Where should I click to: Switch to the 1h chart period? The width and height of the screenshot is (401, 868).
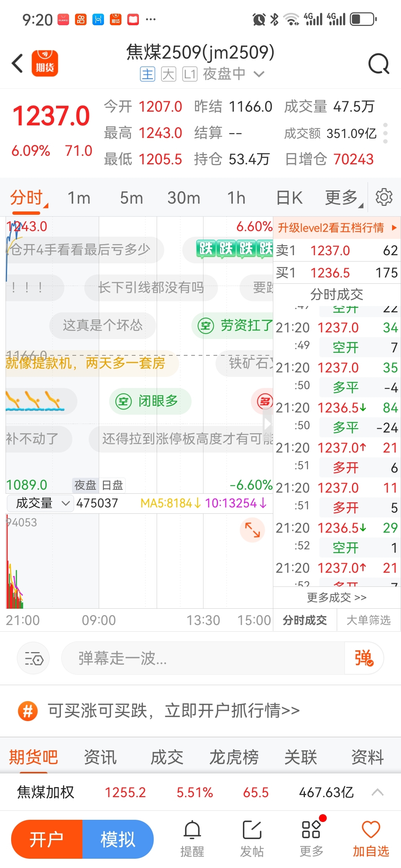[x=236, y=197]
